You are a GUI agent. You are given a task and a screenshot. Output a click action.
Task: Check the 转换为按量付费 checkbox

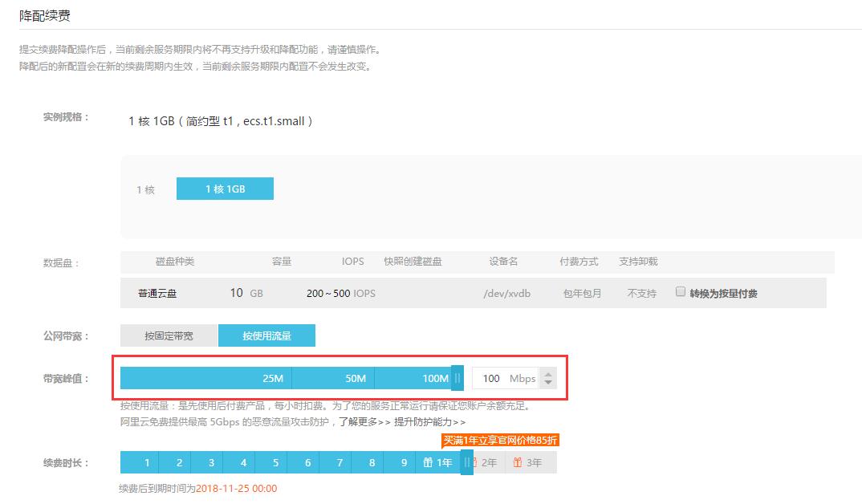681,292
